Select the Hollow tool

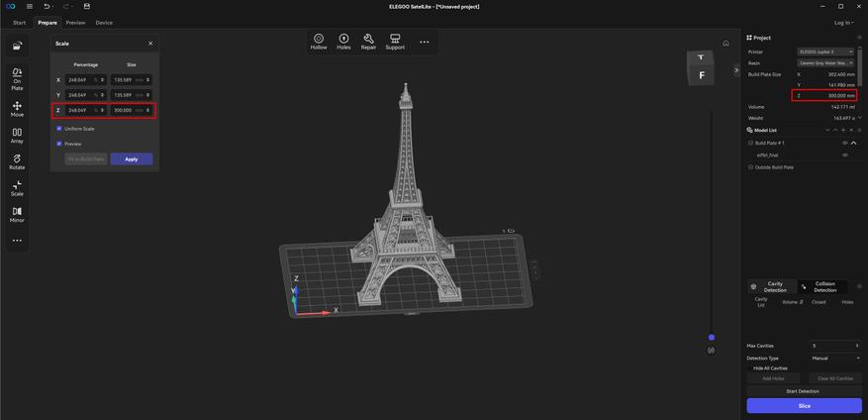pos(319,43)
